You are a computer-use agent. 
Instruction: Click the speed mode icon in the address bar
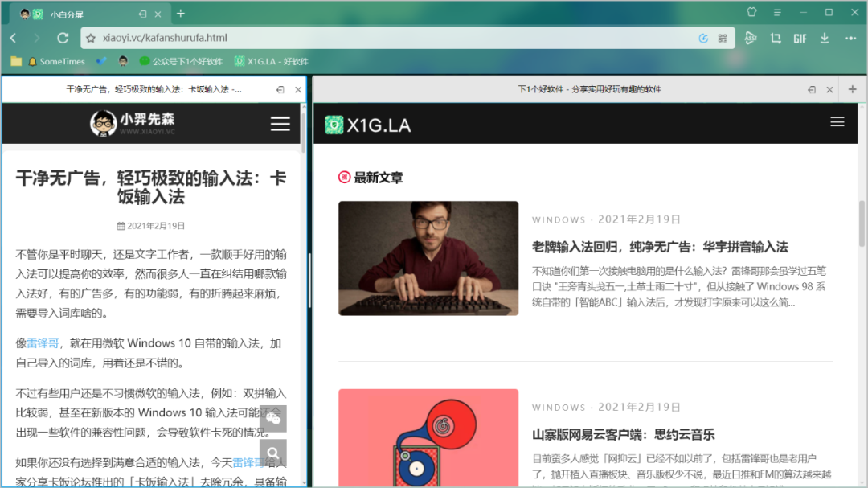pyautogui.click(x=703, y=38)
